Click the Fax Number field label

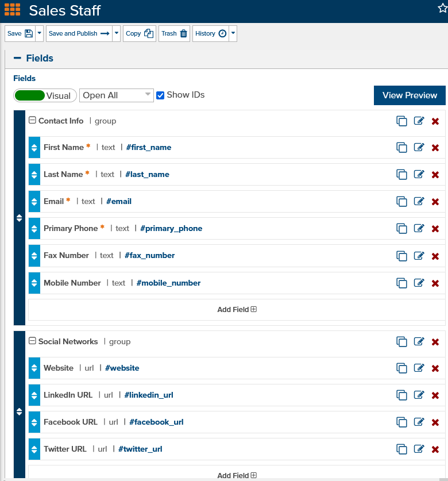(x=66, y=256)
